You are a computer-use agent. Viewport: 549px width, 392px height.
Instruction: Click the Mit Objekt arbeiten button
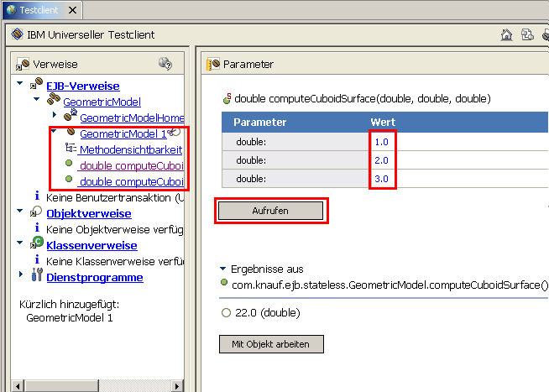(271, 344)
